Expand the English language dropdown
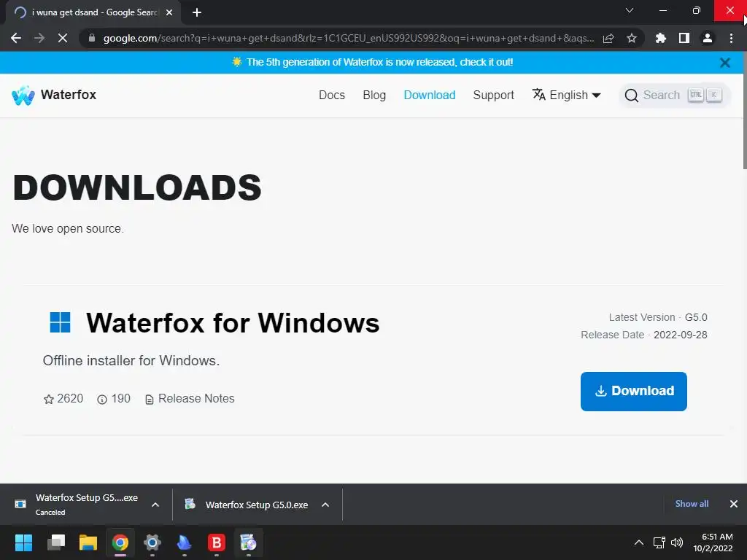747x560 pixels. [x=566, y=96]
